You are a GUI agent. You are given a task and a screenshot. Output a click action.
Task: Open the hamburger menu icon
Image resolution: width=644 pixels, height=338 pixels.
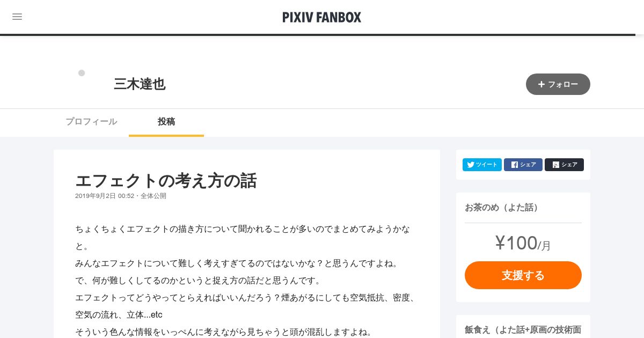point(17,17)
